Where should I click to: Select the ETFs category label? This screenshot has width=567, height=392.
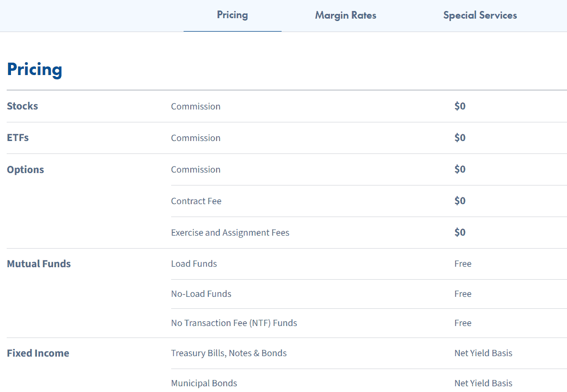tap(18, 137)
